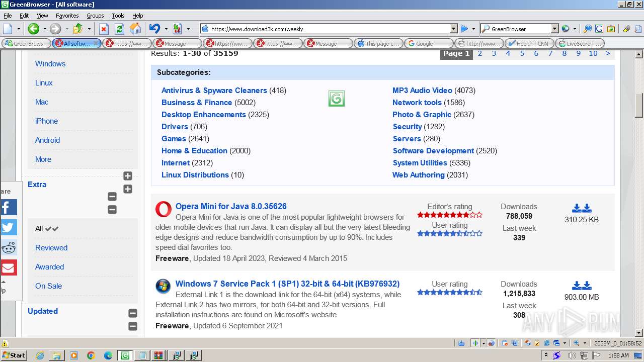Open the File menu
Screen dimensions: 644x362
(x=8, y=16)
